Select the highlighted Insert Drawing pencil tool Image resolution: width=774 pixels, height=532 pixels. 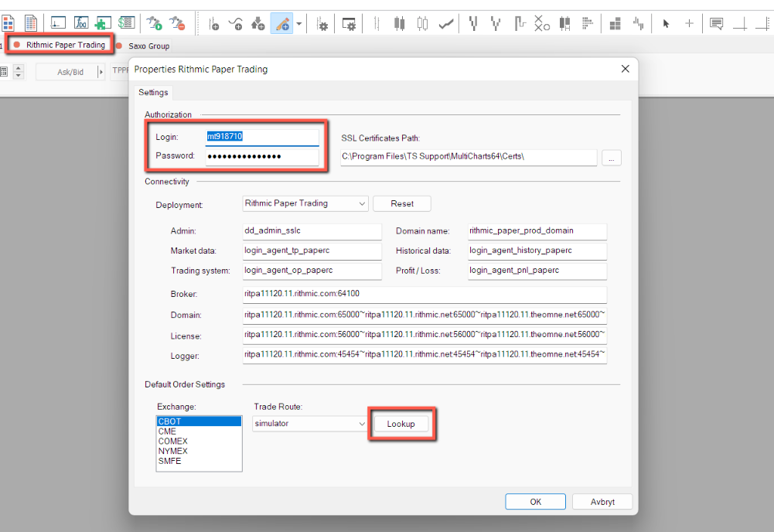pos(282,24)
